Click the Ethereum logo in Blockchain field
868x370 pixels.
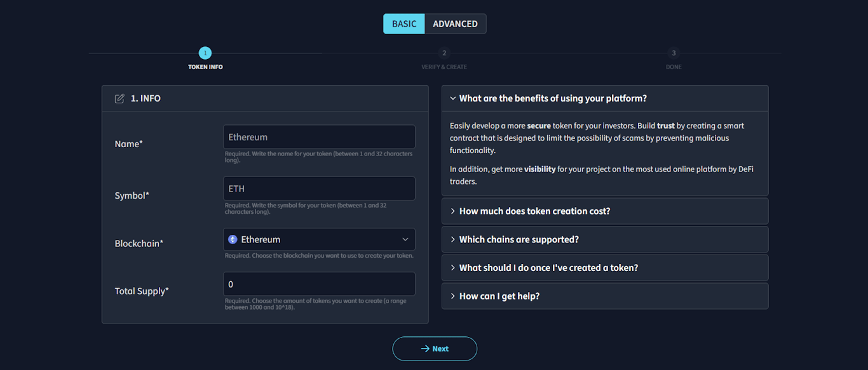pos(233,239)
